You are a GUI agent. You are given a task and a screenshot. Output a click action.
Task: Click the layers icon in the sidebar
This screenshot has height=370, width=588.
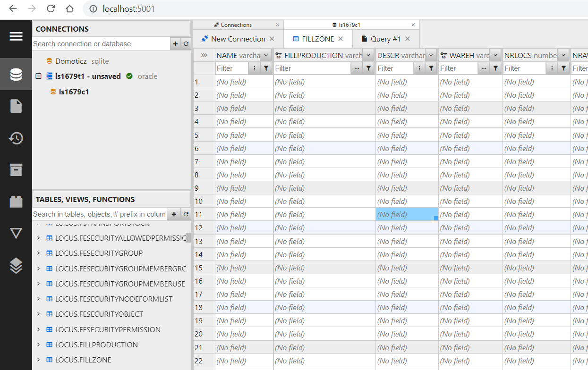pyautogui.click(x=16, y=266)
